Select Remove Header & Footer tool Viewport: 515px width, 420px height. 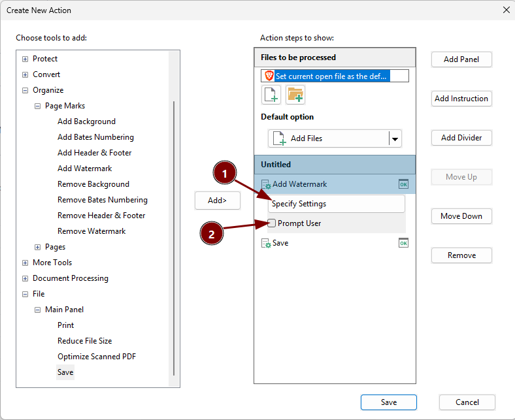(101, 216)
